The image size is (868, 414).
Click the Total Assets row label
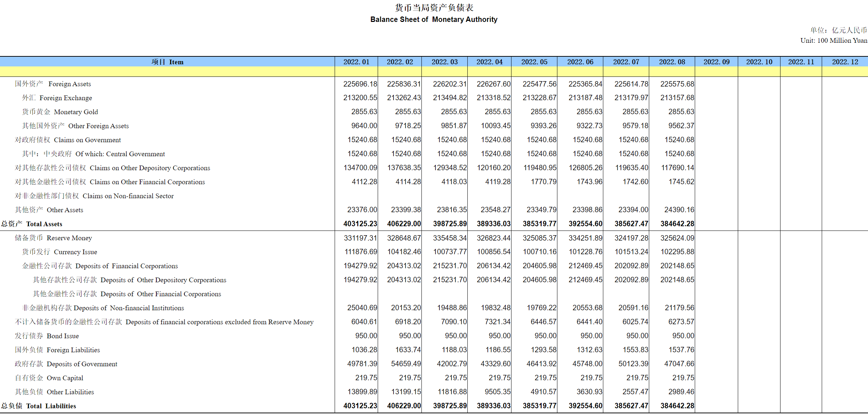32,224
